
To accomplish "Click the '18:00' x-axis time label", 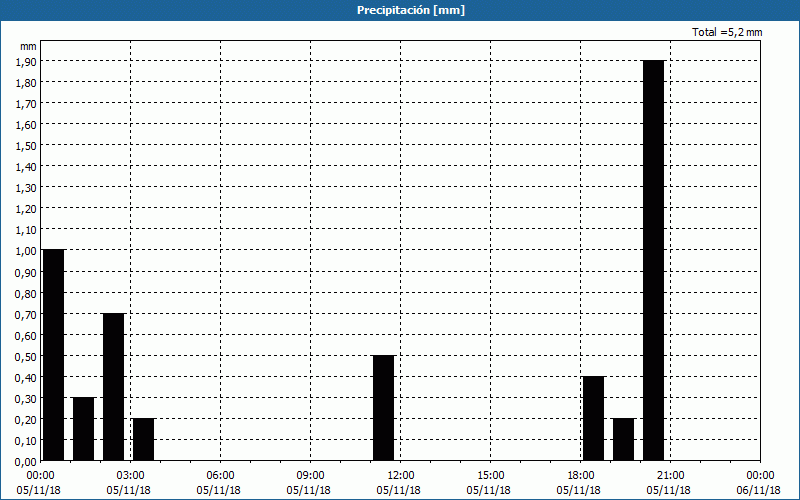I will 581,476.
